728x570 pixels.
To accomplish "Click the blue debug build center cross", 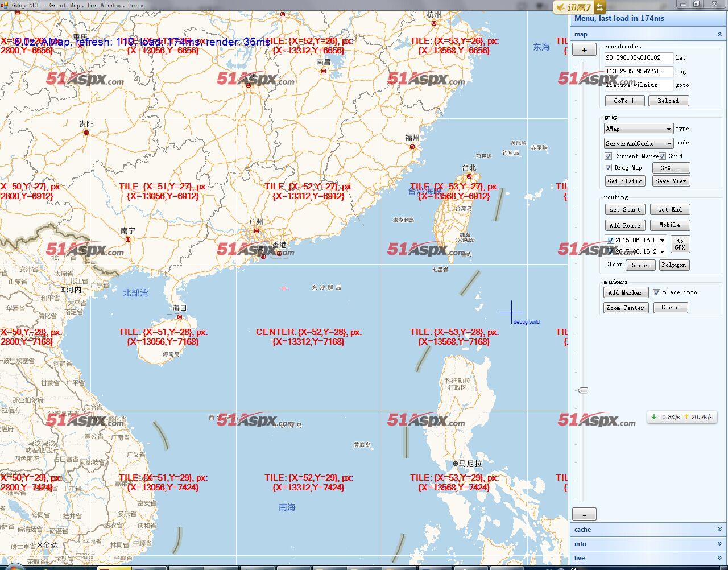I will pyautogui.click(x=511, y=312).
